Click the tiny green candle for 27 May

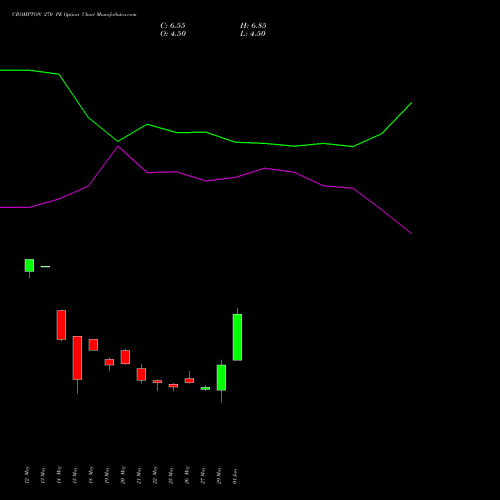click(205, 388)
